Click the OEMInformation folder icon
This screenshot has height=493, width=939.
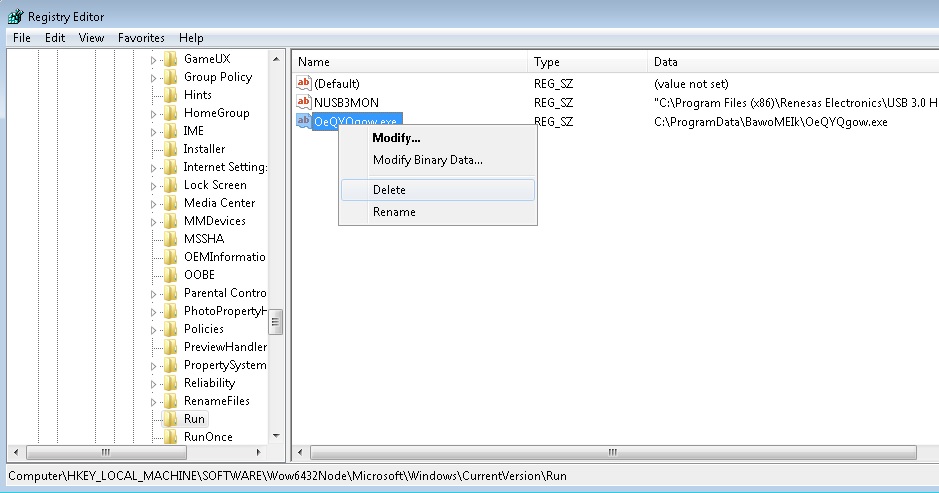click(171, 256)
